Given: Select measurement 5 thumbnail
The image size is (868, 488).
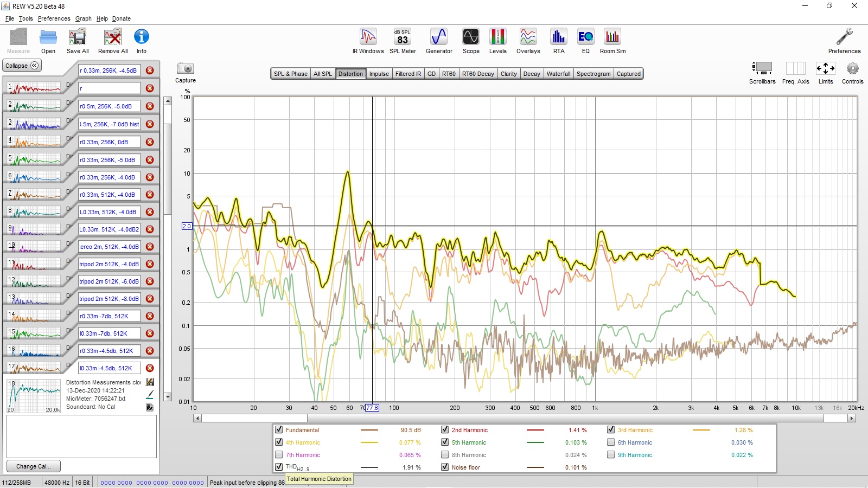Looking at the screenshot, I should (x=34, y=159).
